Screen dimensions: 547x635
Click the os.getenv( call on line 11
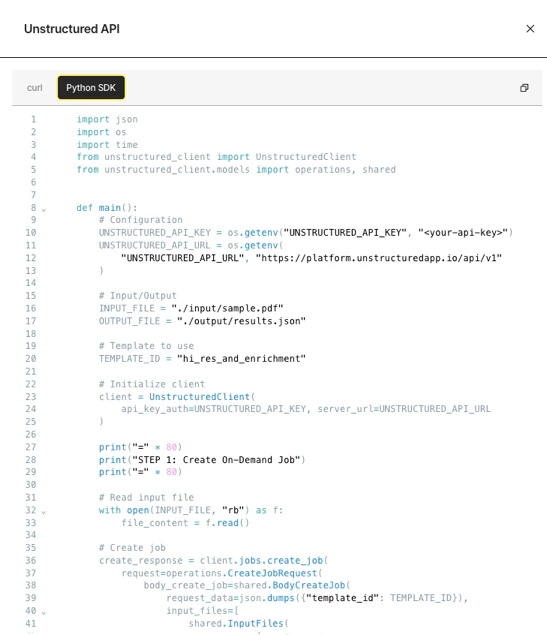click(255, 245)
